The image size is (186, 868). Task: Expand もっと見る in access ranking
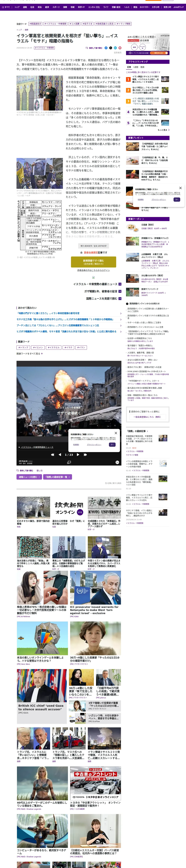[x=163, y=130]
